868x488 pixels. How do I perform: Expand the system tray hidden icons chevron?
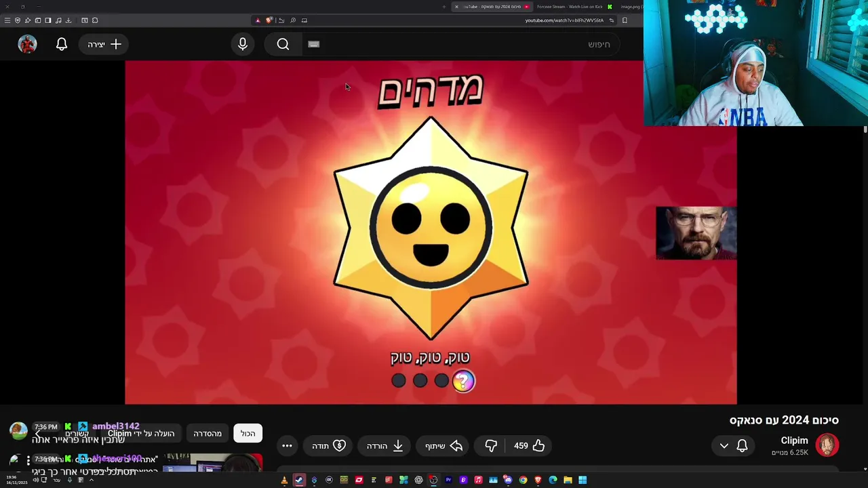click(92, 480)
